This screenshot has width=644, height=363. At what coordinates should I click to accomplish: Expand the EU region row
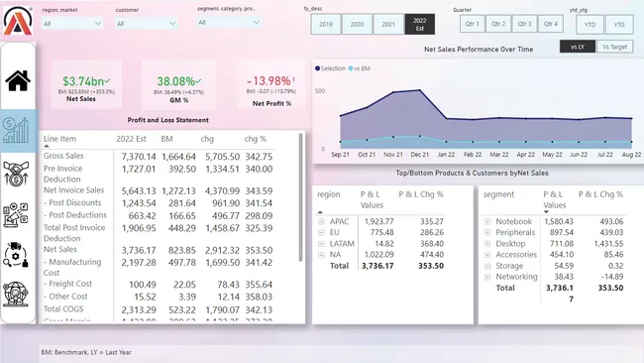click(321, 233)
